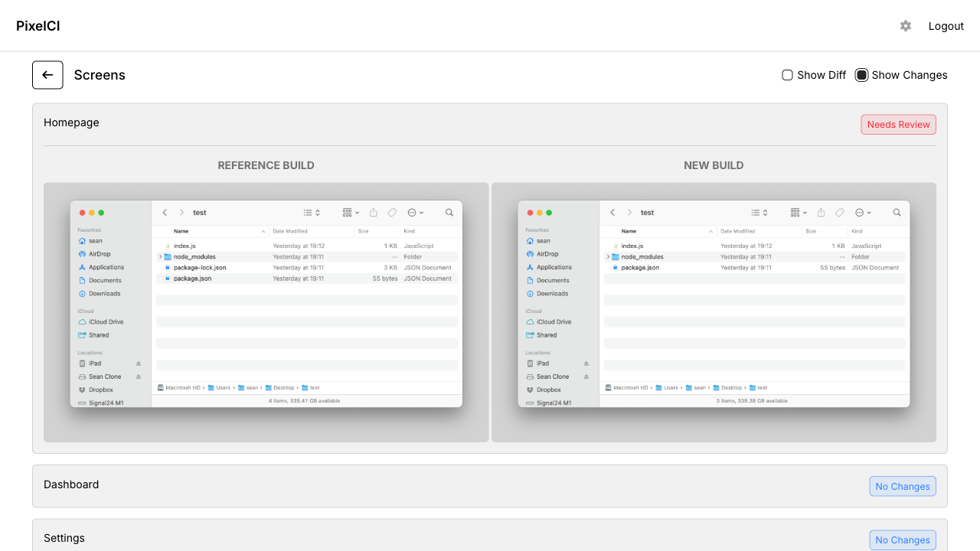Select Dropbox in reference build Finder sidebar
The height and width of the screenshot is (551, 980).
tap(100, 390)
